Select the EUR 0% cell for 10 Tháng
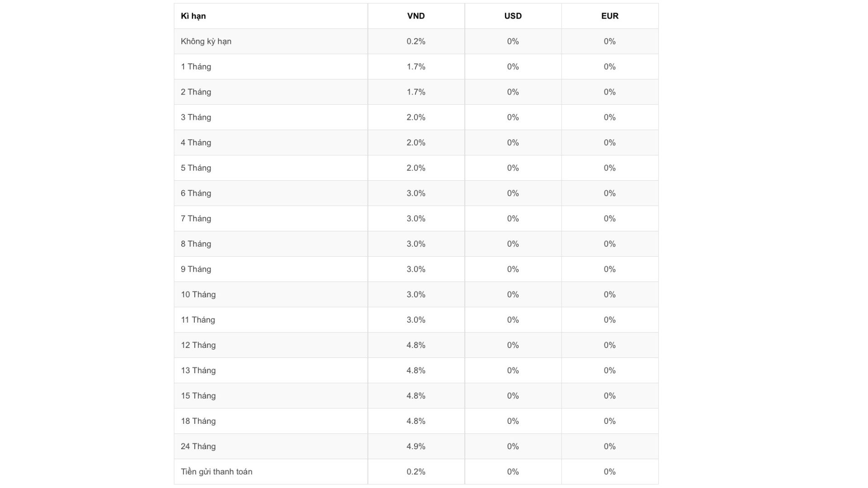The height and width of the screenshot is (488, 868). [609, 294]
